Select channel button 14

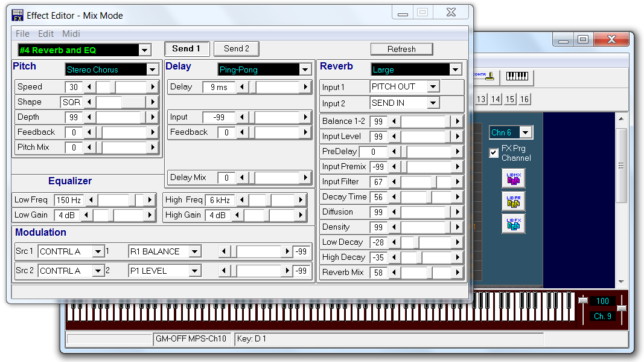coord(496,99)
